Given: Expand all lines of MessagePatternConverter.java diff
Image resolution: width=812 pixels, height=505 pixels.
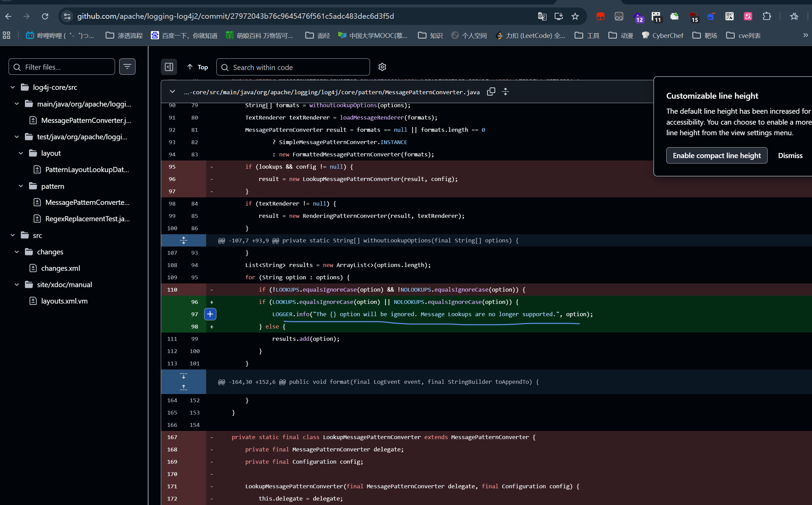Looking at the screenshot, I should click(x=505, y=92).
